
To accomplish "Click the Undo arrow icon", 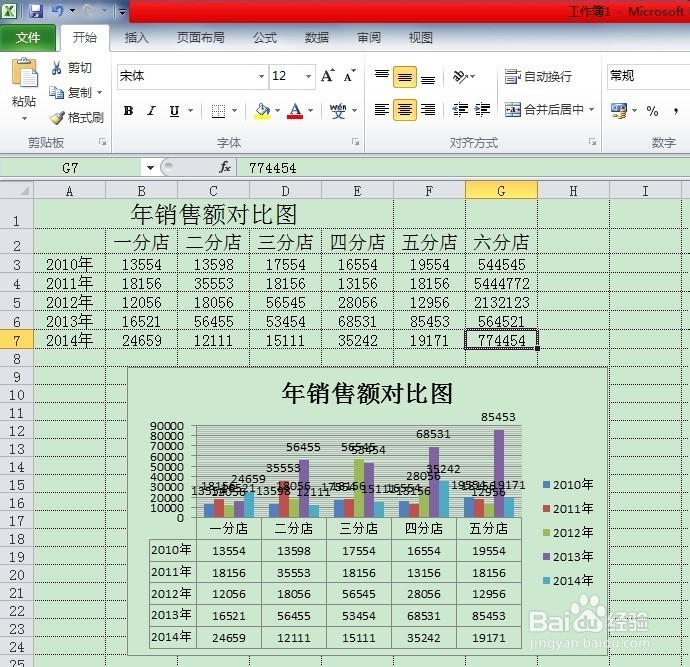I will (58, 11).
